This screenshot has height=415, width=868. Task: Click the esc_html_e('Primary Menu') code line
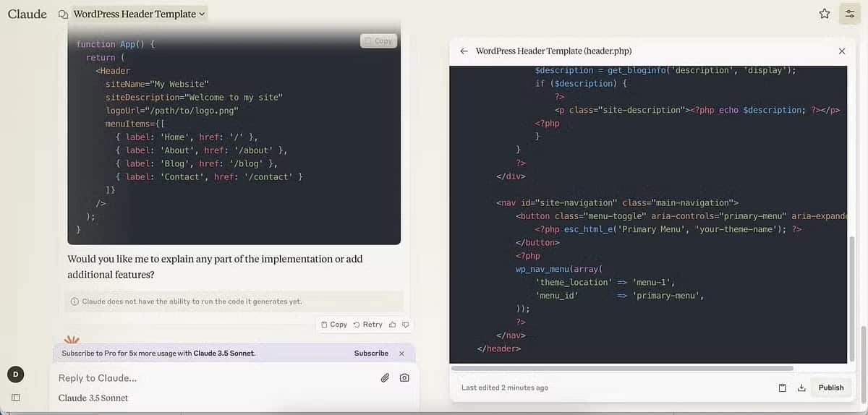[668, 229]
